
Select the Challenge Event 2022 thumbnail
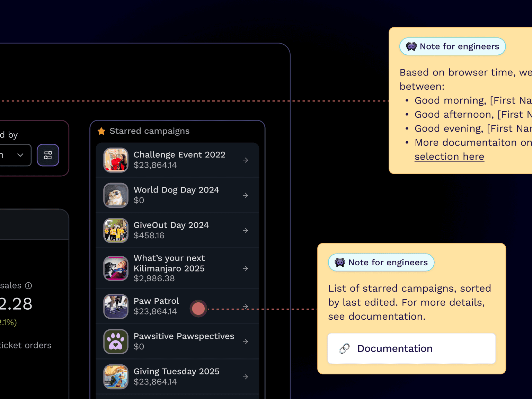[x=116, y=160]
